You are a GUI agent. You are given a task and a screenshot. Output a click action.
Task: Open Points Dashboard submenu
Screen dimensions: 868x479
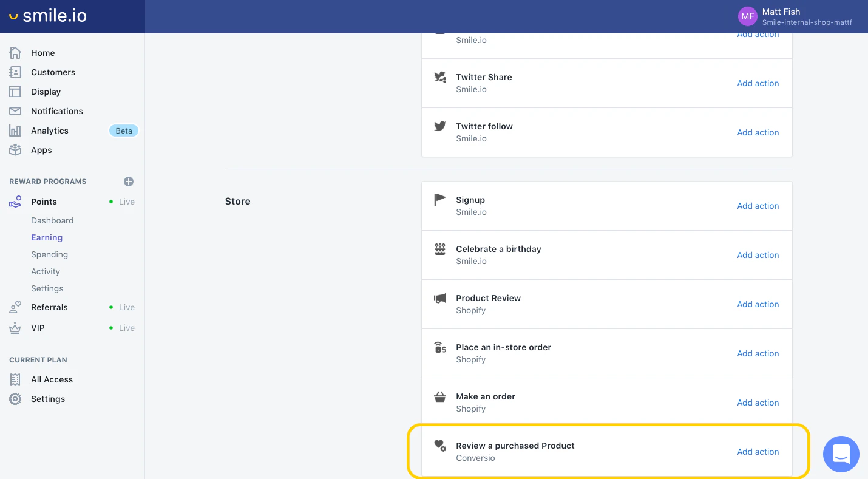52,220
